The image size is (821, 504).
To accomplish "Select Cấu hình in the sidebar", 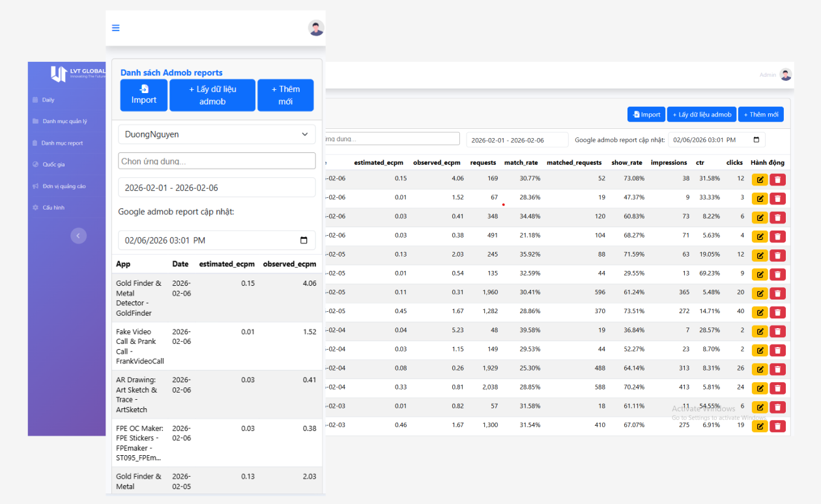I will (x=53, y=208).
